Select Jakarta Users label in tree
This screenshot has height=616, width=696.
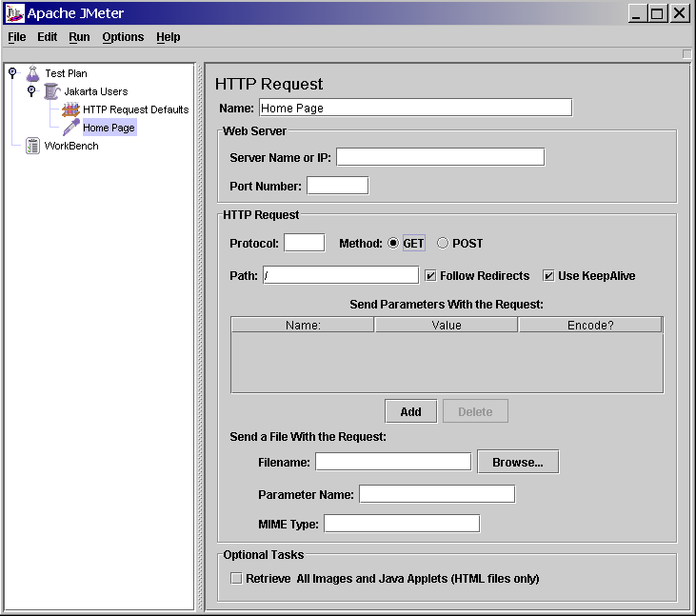96,91
